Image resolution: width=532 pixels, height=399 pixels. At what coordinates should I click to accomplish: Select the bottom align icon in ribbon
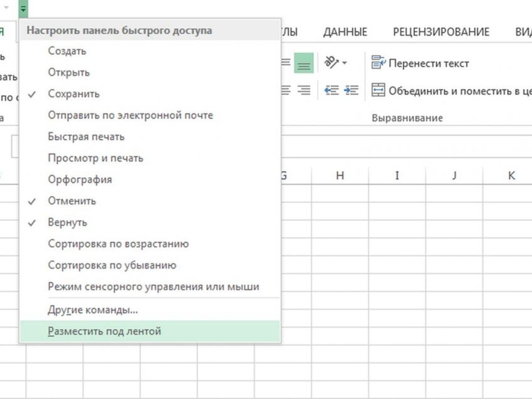tap(303, 64)
